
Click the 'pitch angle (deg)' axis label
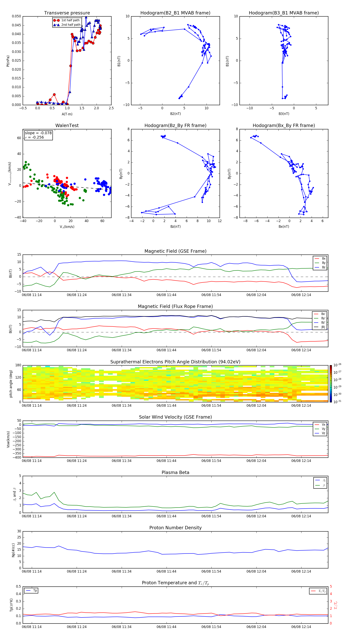[x=11, y=384]
